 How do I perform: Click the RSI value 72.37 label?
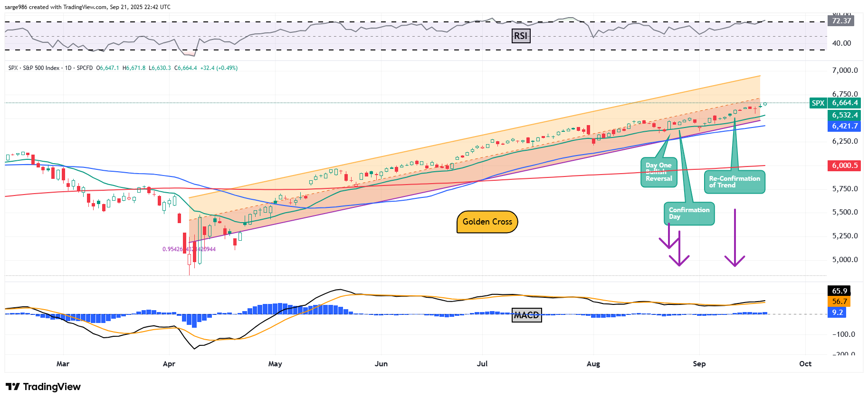(841, 21)
